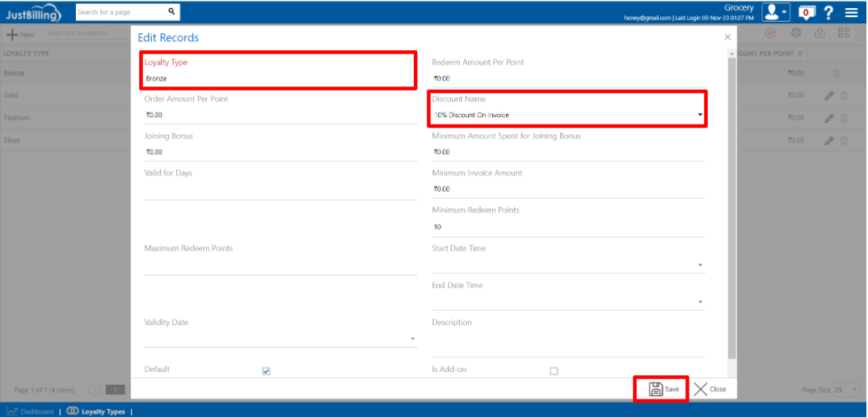Click the edit pencil for Gold row
The image size is (868, 418).
[829, 95]
